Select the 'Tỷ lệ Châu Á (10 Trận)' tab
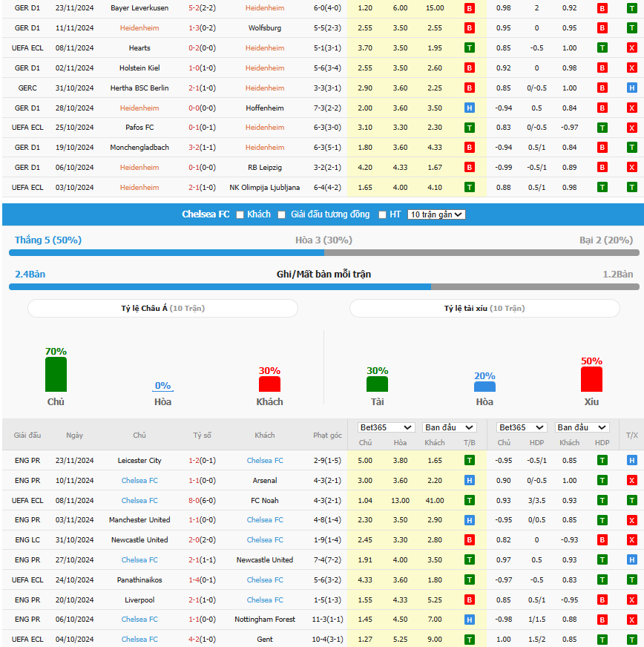The image size is (644, 647). pos(162,308)
